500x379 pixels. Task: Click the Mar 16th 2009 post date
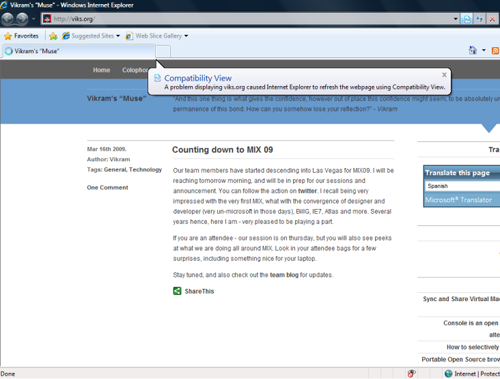(107, 149)
